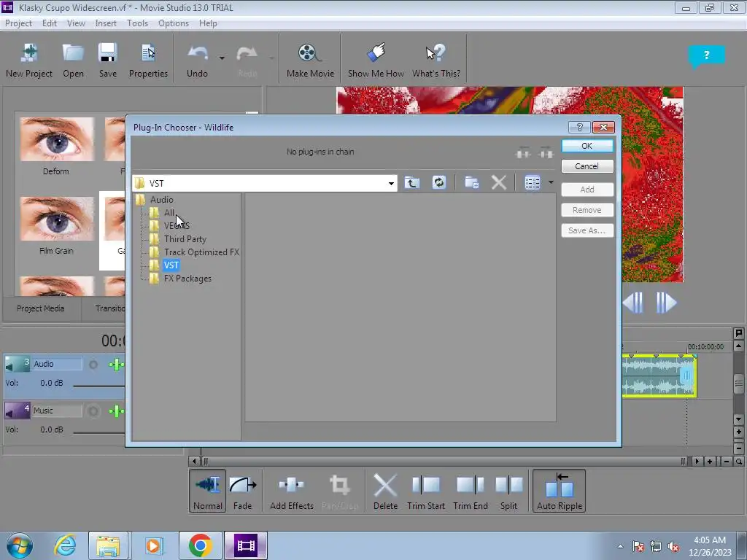Open the Undo history dropdown arrow

click(x=222, y=58)
